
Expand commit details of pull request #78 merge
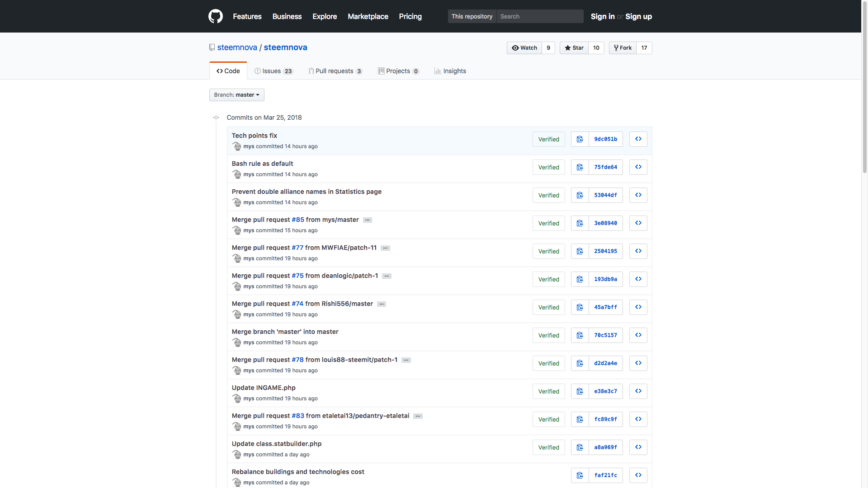click(x=406, y=360)
